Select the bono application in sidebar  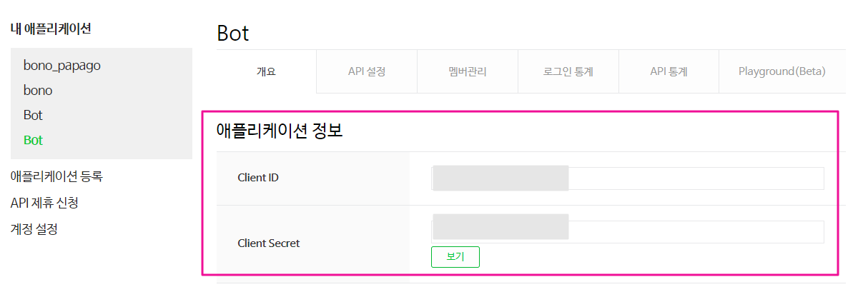pyautogui.click(x=38, y=91)
